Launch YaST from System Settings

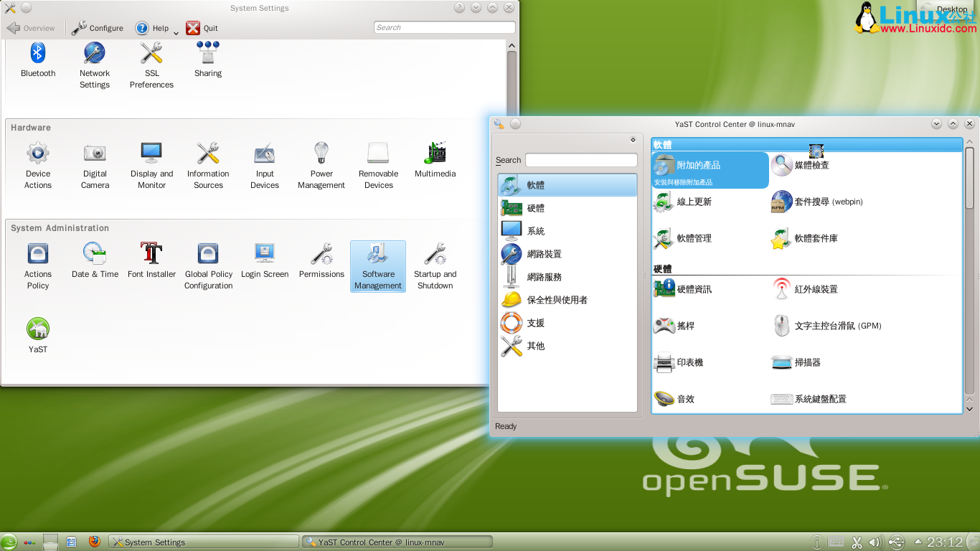pos(38,336)
